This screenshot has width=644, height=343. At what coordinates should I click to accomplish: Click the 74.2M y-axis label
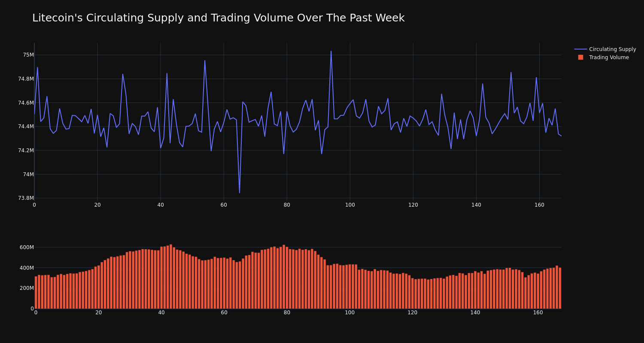coord(26,150)
